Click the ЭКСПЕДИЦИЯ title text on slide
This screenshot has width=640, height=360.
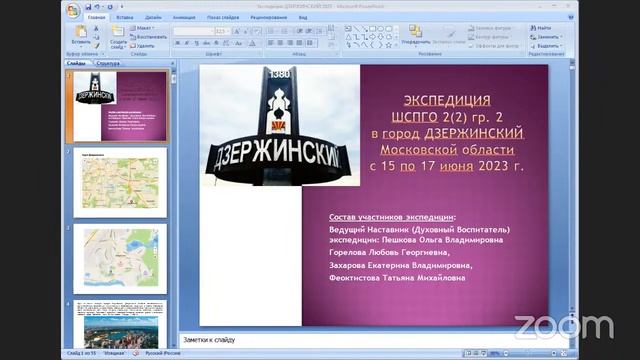(x=447, y=100)
